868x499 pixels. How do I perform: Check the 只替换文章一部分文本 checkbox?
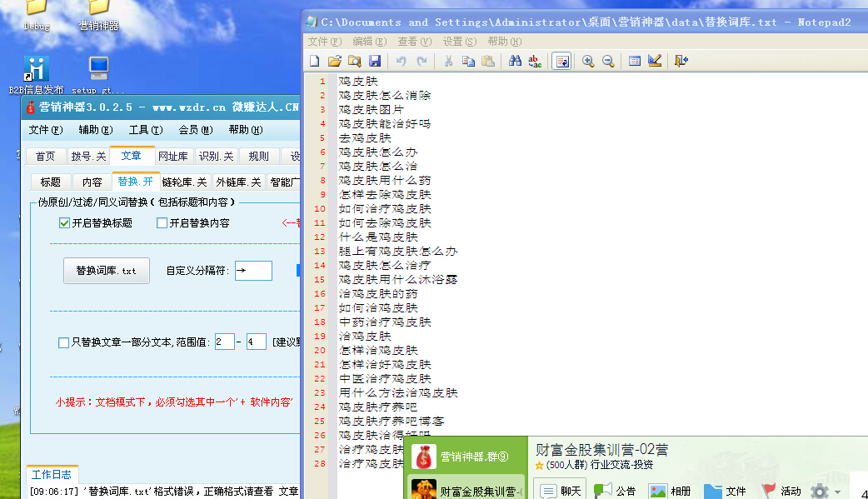(64, 342)
